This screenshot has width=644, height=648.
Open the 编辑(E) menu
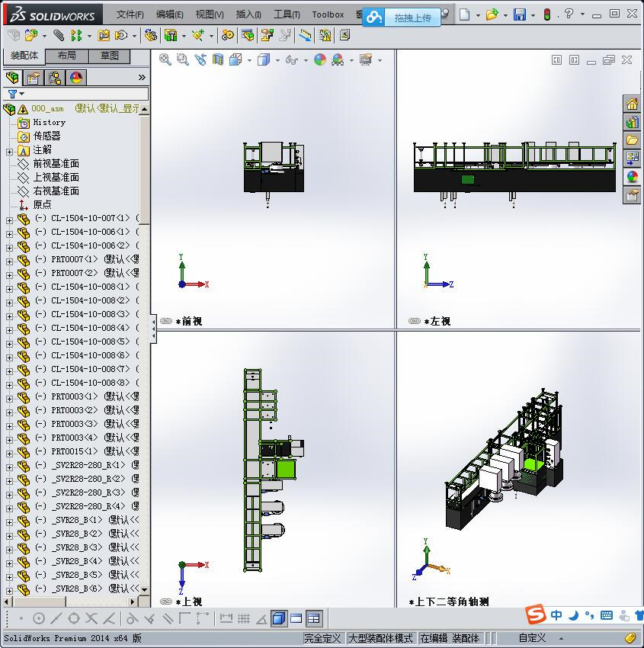click(169, 14)
